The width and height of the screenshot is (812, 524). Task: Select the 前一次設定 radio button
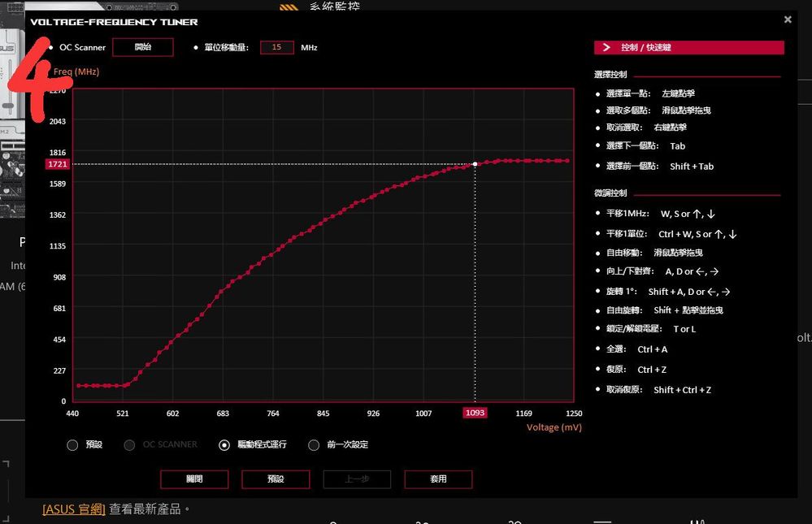(x=314, y=444)
